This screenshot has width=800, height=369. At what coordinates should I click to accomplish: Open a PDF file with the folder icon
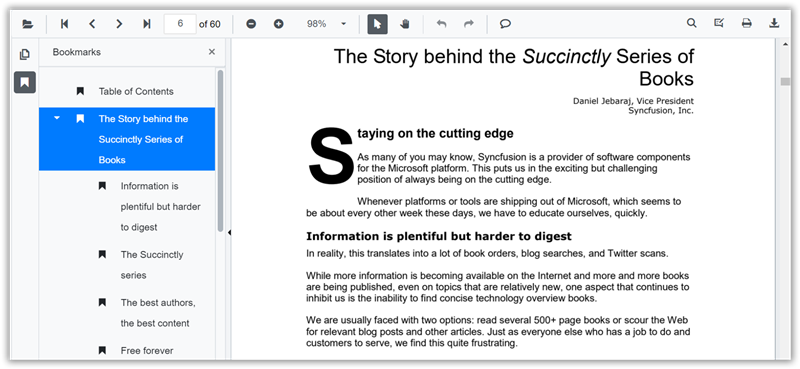click(x=28, y=24)
